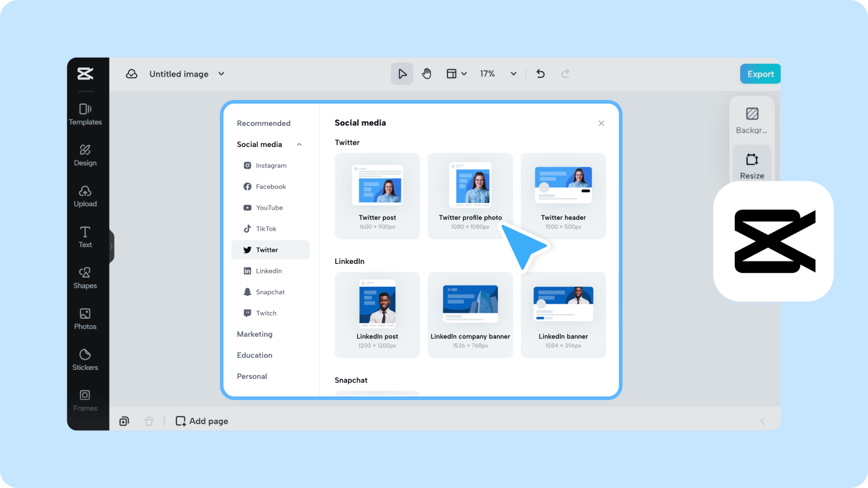Image resolution: width=868 pixels, height=488 pixels.
Task: Open the Templates panel in sidebar
Action: point(85,114)
